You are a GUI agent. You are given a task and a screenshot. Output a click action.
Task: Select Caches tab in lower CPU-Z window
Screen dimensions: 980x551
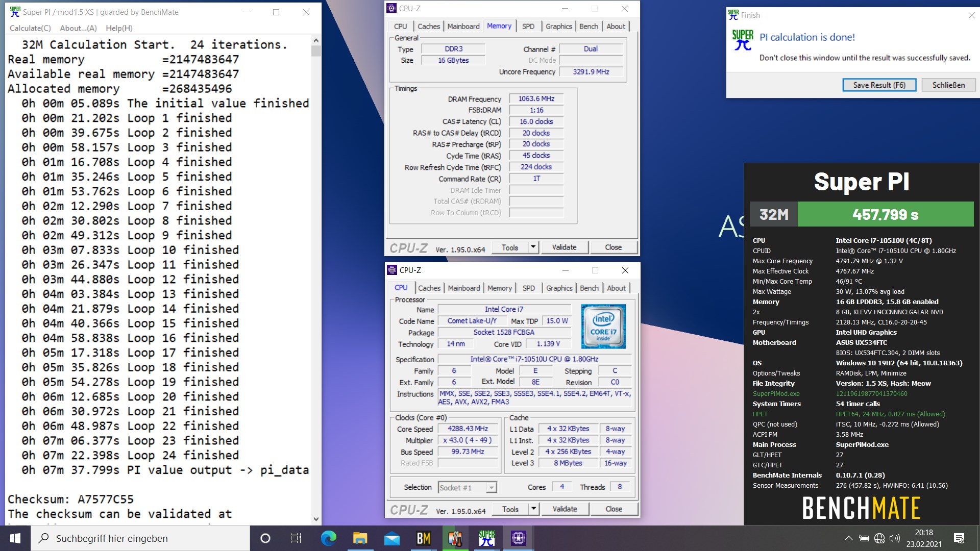click(429, 288)
